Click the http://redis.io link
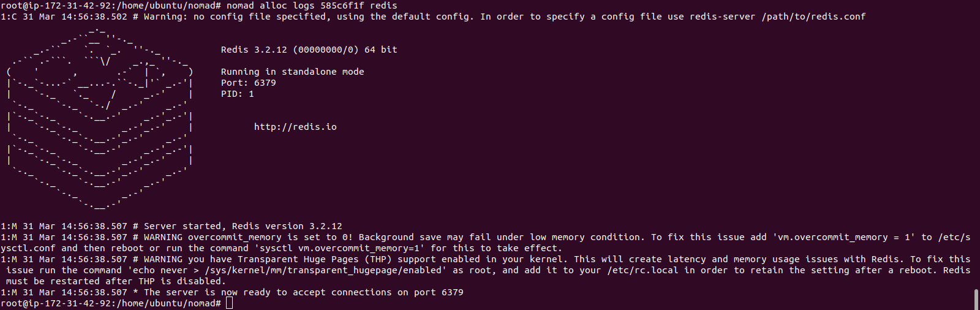Image resolution: width=980 pixels, height=310 pixels. [x=295, y=127]
